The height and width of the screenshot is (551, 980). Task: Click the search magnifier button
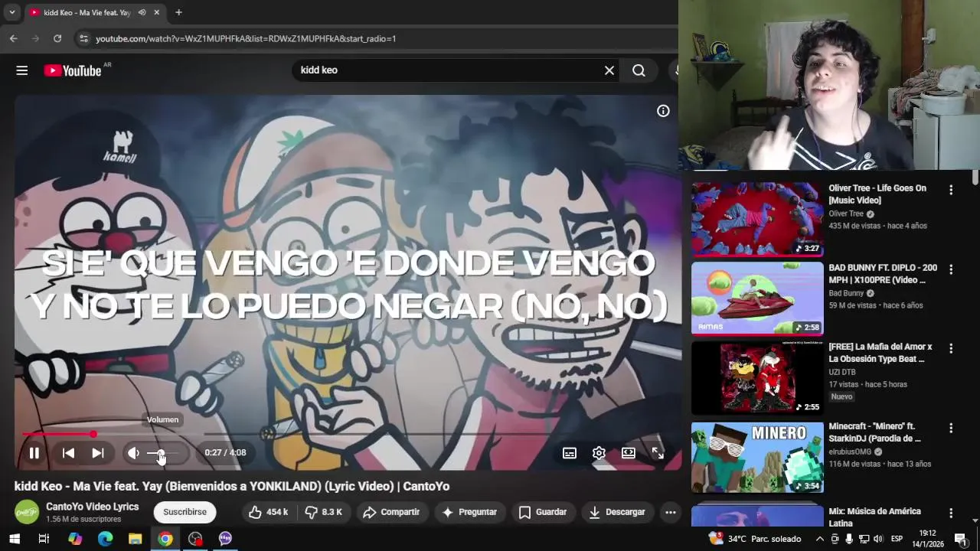(x=639, y=70)
